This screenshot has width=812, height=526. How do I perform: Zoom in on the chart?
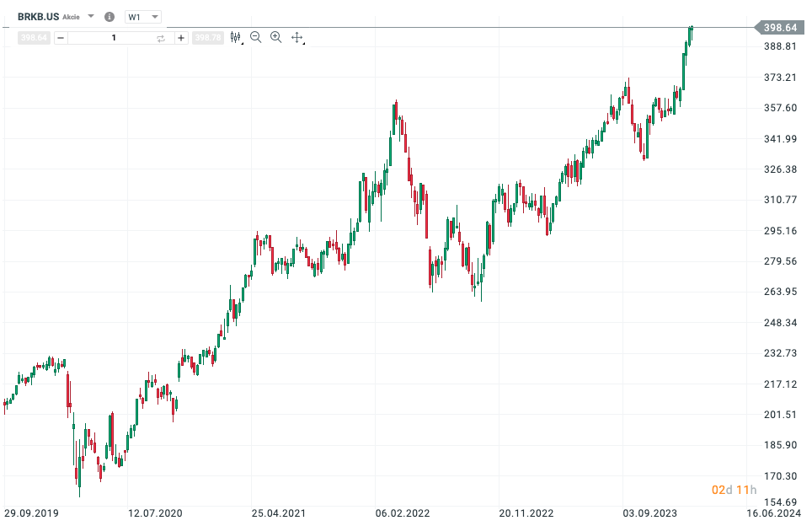coord(276,37)
